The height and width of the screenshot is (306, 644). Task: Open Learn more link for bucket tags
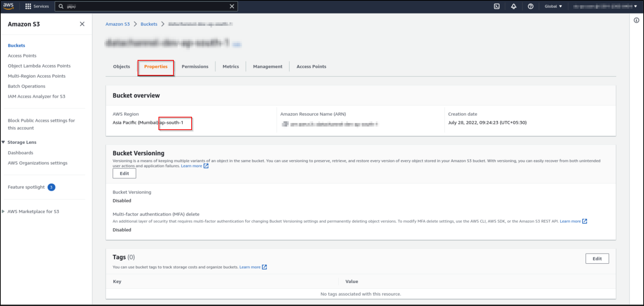pos(250,267)
